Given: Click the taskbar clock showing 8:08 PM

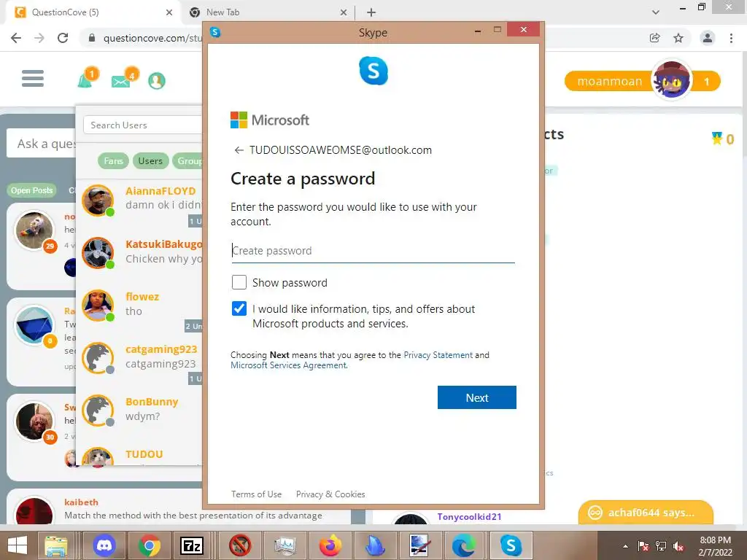Looking at the screenshot, I should 715,546.
